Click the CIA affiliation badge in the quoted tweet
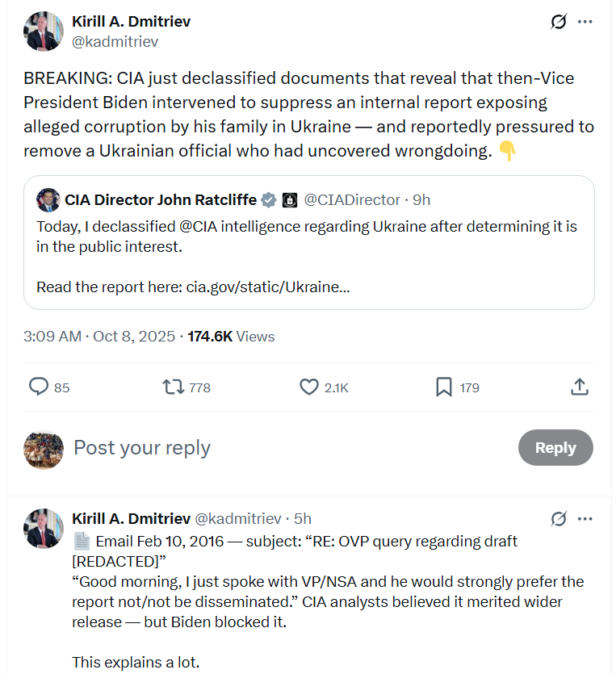Image resolution: width=616 pixels, height=674 pixels. point(290,199)
